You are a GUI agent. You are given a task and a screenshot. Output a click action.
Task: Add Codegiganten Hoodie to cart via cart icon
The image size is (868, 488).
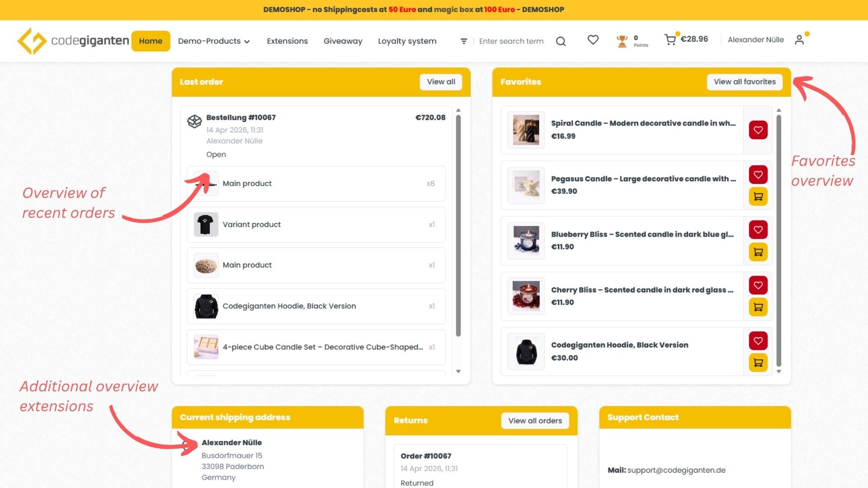click(x=758, y=362)
